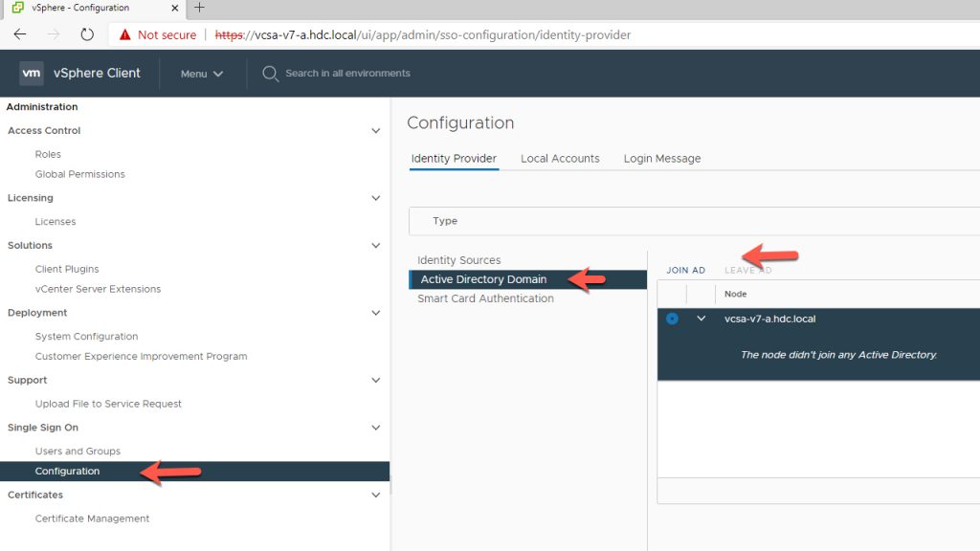Collapse the Support section
This screenshot has width=980, height=551.
click(375, 381)
